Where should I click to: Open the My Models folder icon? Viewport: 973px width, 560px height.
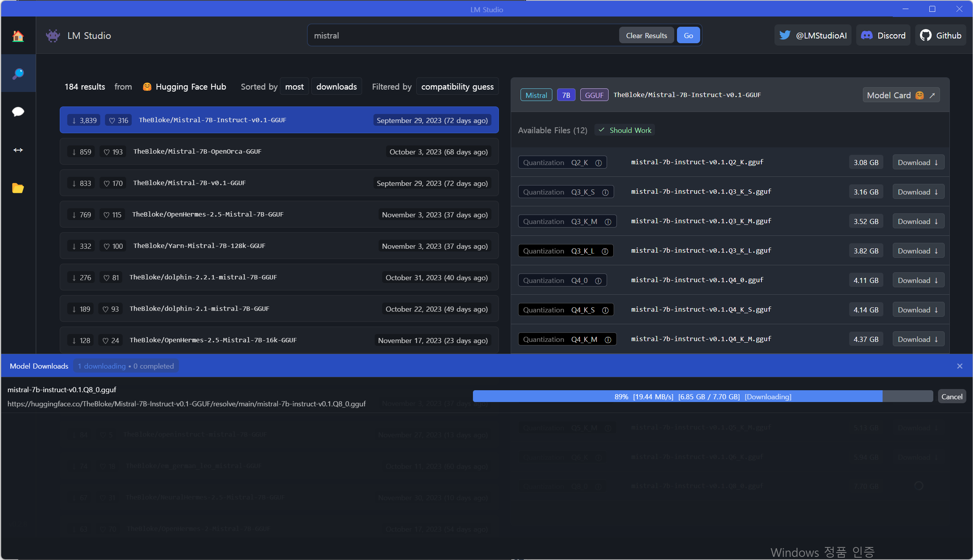pos(18,188)
